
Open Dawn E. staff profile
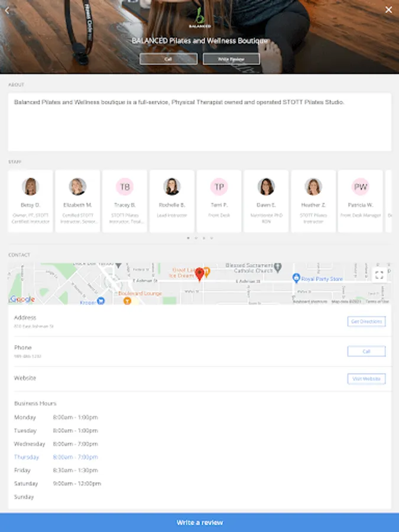coord(267,201)
